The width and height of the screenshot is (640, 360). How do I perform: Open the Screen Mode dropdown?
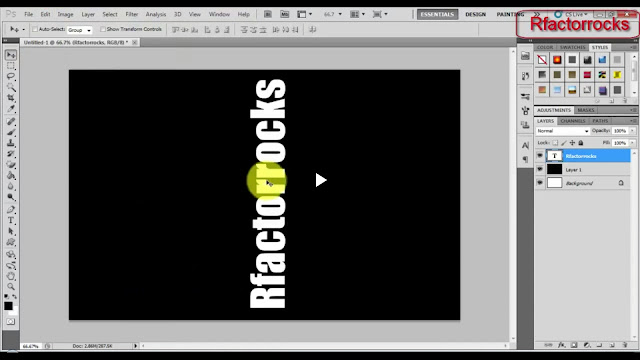(x=380, y=14)
